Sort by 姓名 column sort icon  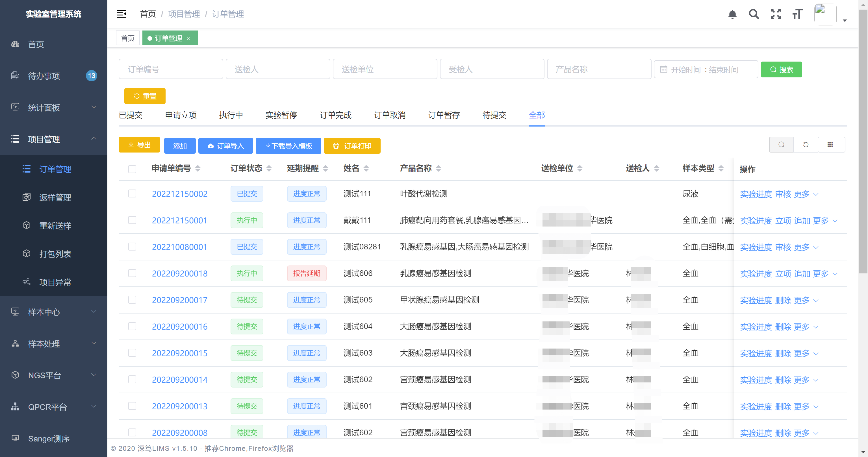[366, 168]
